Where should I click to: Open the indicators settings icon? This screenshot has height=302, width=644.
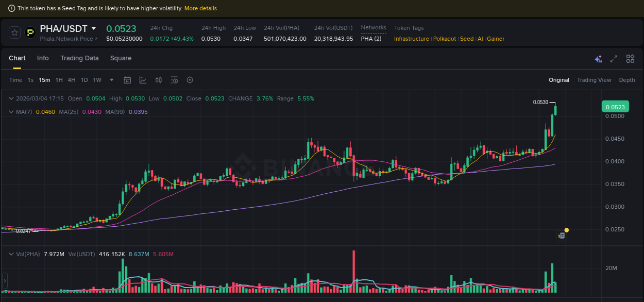(174, 80)
